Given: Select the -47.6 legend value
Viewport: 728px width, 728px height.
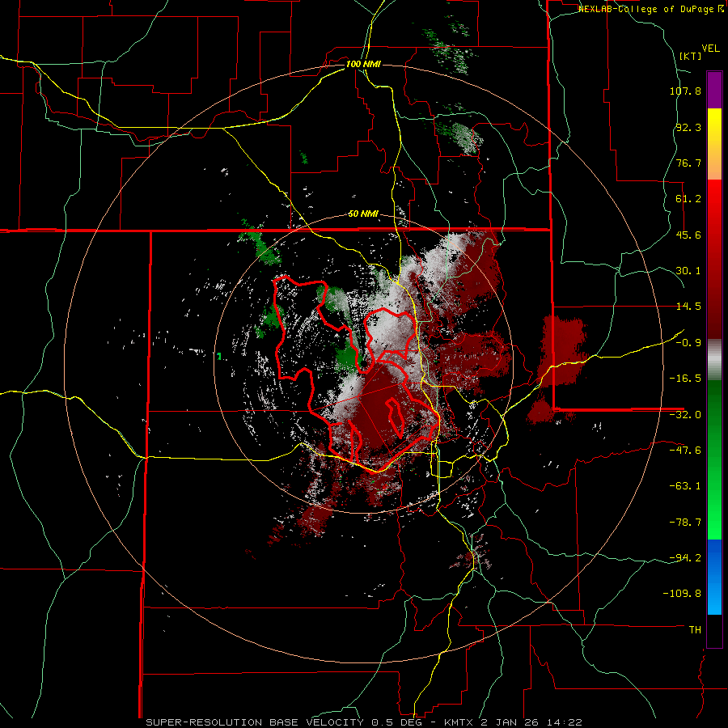Looking at the screenshot, I should [685, 451].
